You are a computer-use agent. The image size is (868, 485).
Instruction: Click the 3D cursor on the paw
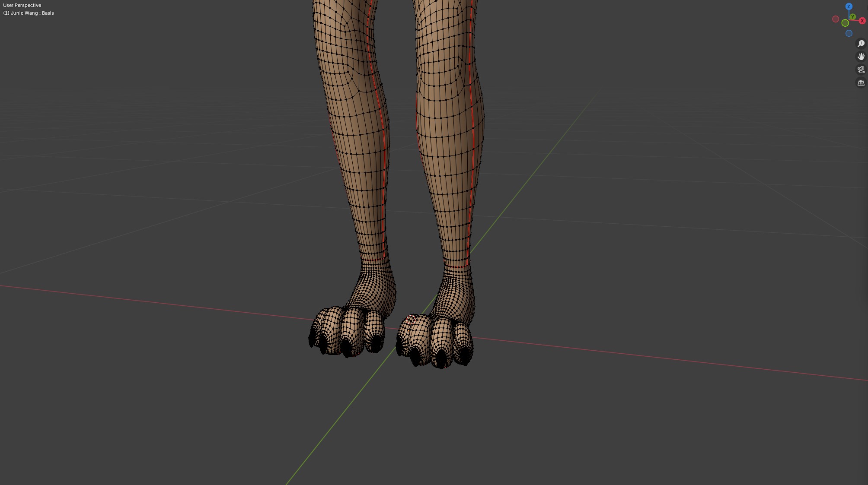(411, 320)
